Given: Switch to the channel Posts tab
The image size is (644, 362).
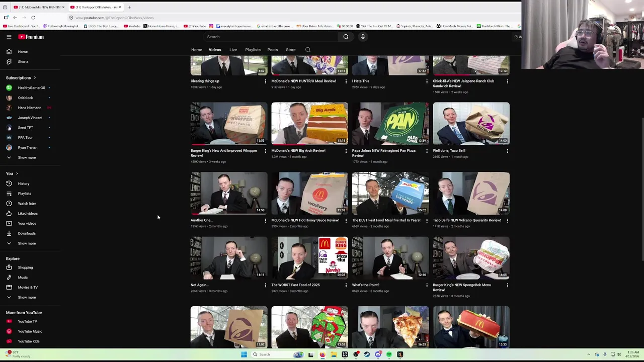Looking at the screenshot, I should click(x=272, y=50).
